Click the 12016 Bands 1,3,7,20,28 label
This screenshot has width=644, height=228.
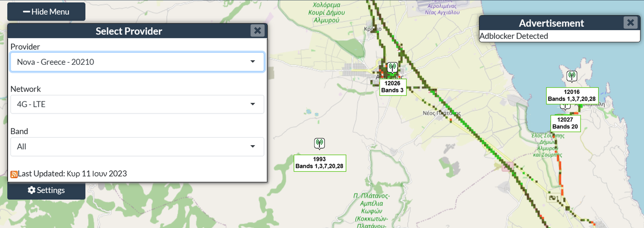click(572, 95)
